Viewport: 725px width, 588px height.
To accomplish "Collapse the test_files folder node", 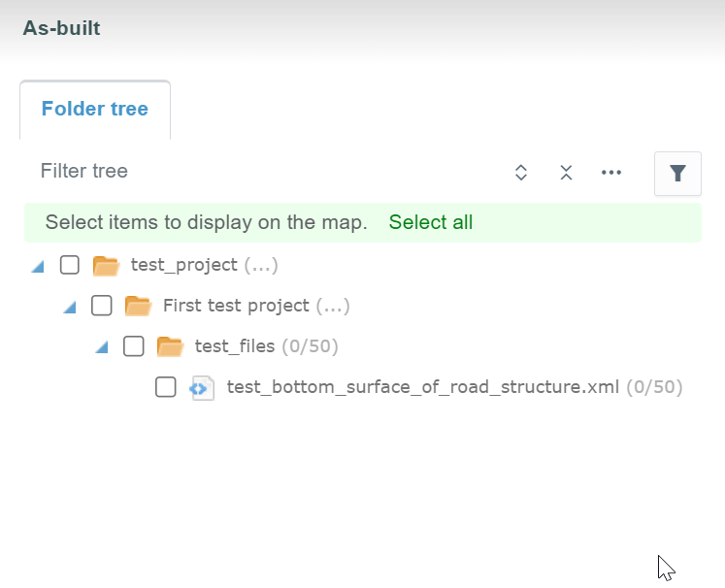I will pos(102,347).
